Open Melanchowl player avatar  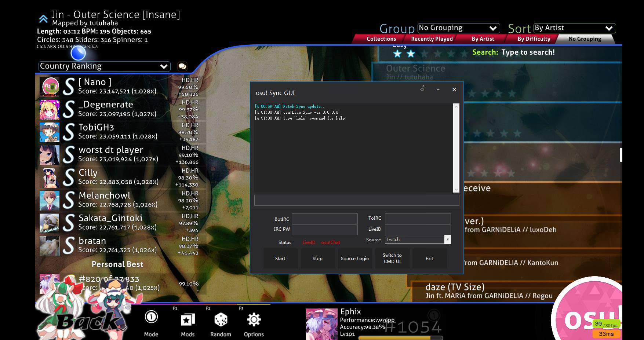coord(50,201)
